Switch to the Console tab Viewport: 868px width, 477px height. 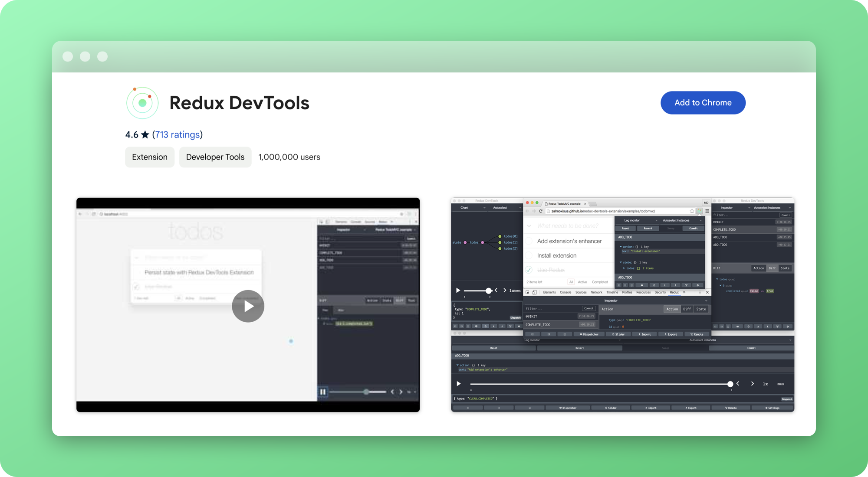pyautogui.click(x=566, y=292)
